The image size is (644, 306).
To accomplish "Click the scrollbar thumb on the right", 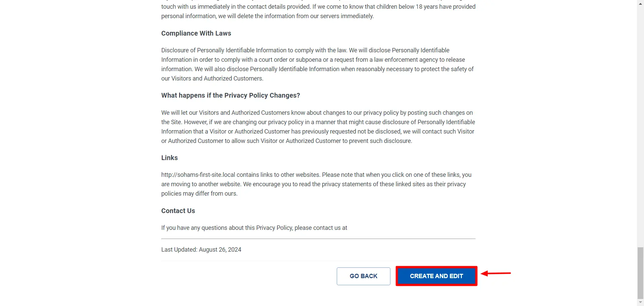I will pos(640,273).
